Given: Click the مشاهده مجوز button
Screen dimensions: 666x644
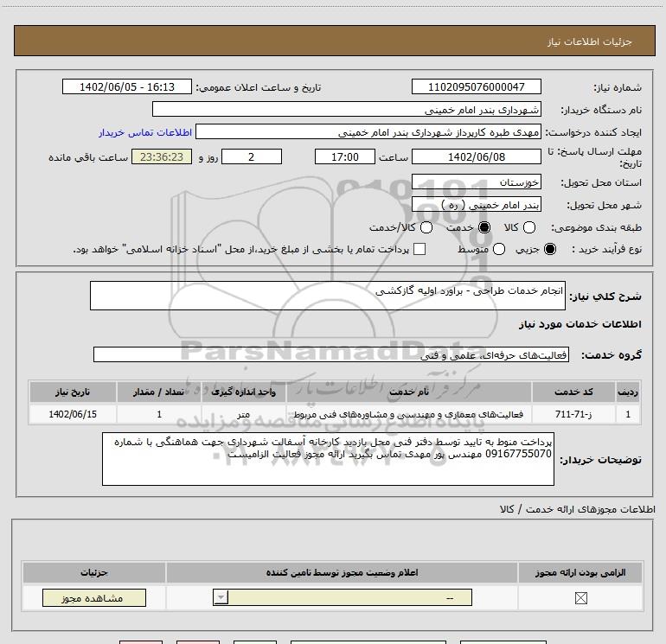Looking at the screenshot, I should (x=94, y=597).
